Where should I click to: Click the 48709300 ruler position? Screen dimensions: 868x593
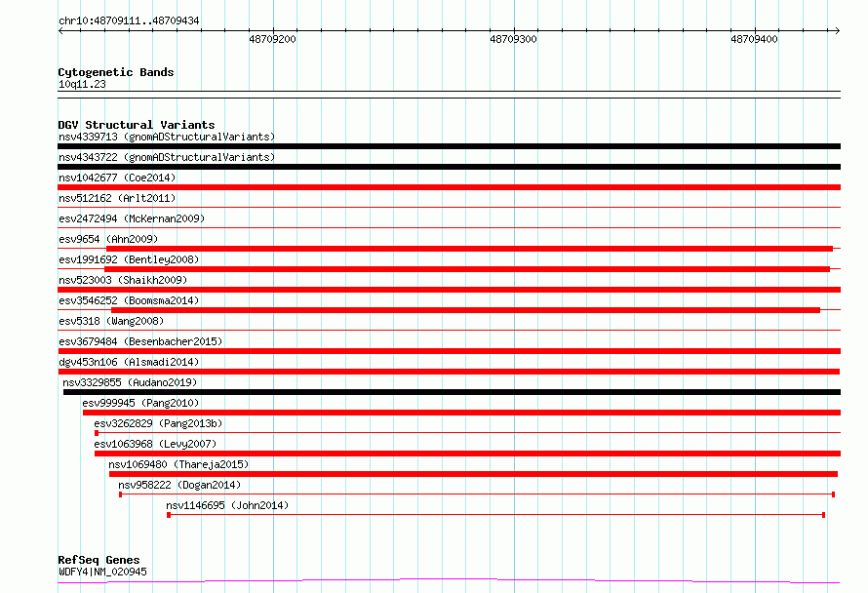513,39
